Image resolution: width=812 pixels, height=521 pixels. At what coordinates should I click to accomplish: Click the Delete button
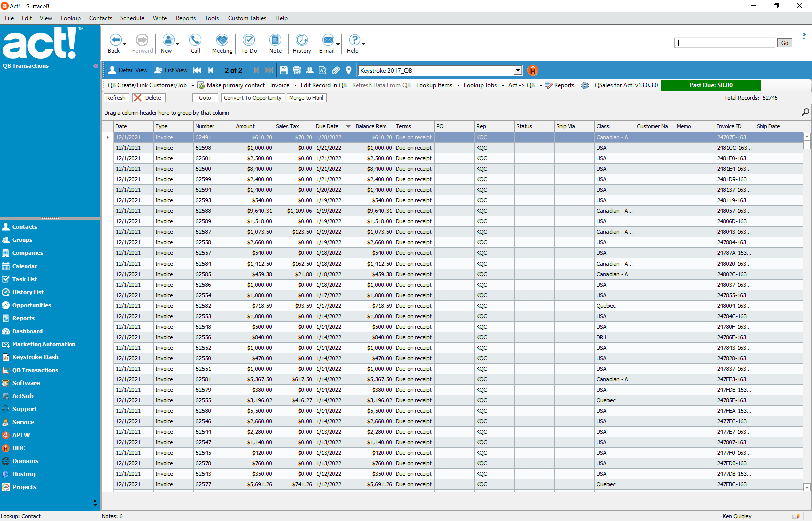click(x=149, y=98)
